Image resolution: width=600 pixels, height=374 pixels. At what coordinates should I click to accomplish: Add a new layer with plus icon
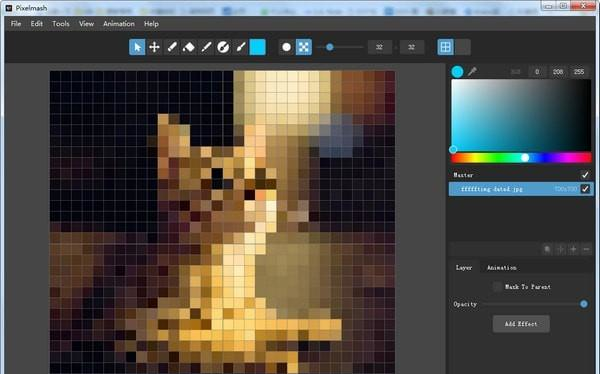coord(573,250)
